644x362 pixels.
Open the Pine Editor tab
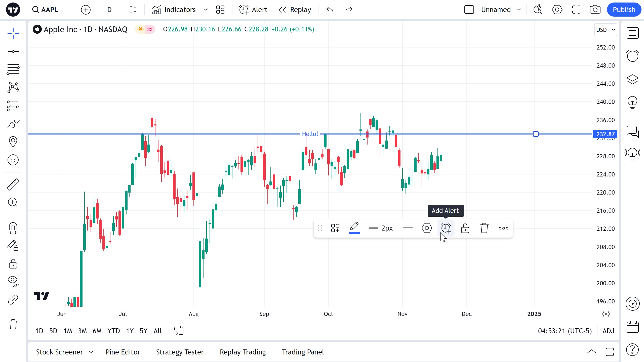click(123, 352)
